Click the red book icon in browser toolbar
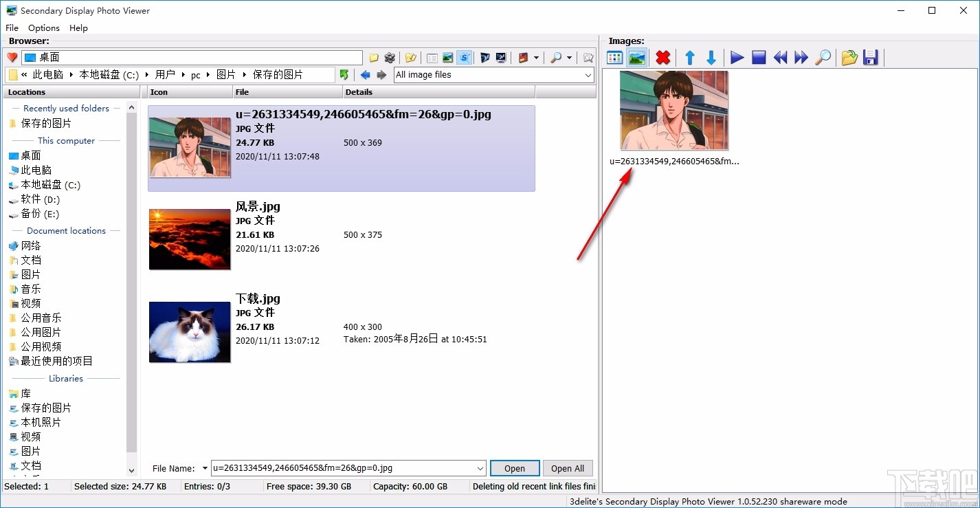 point(524,58)
